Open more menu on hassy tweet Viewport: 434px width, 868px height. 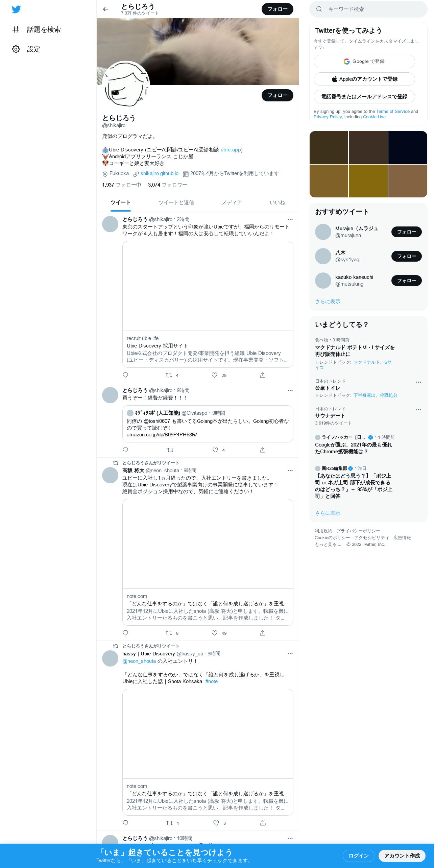290,654
